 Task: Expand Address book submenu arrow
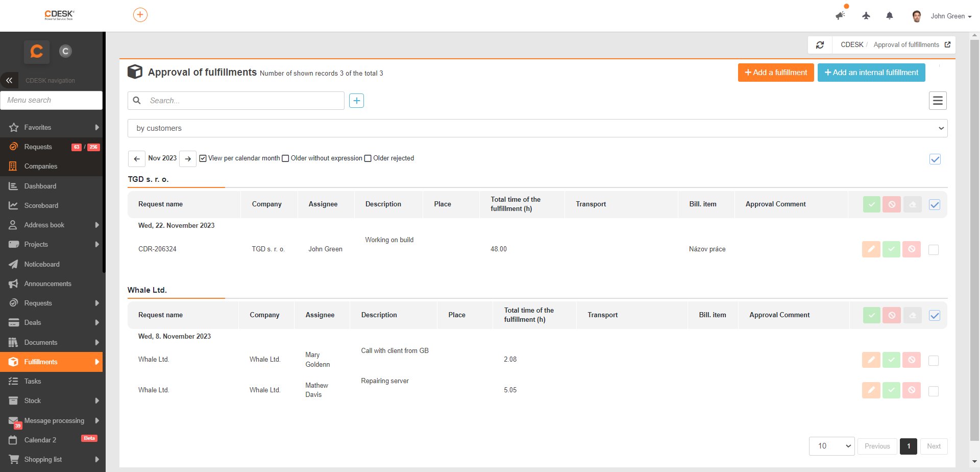tap(96, 225)
